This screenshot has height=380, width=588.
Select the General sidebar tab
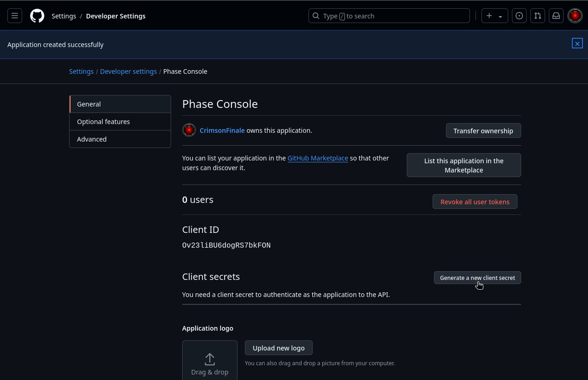pos(120,104)
